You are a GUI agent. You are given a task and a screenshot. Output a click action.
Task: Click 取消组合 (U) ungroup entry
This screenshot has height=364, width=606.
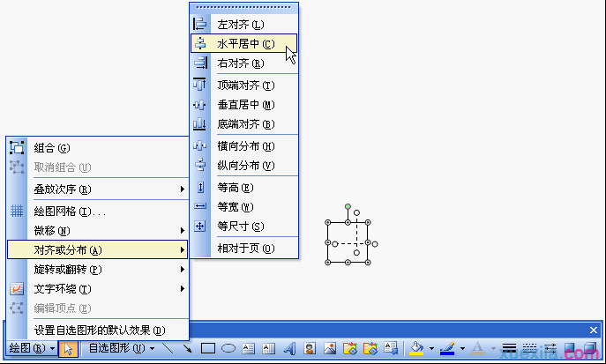click(x=97, y=167)
